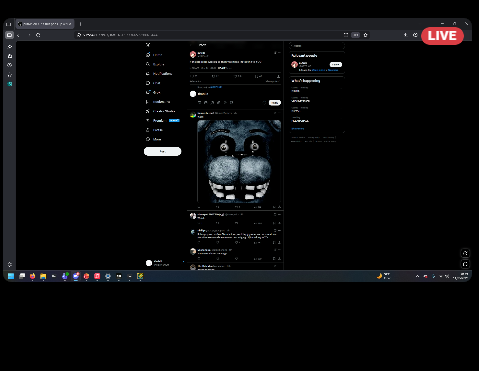Click share icon on main post stats row
This screenshot has height=371, width=479.
[278, 76]
